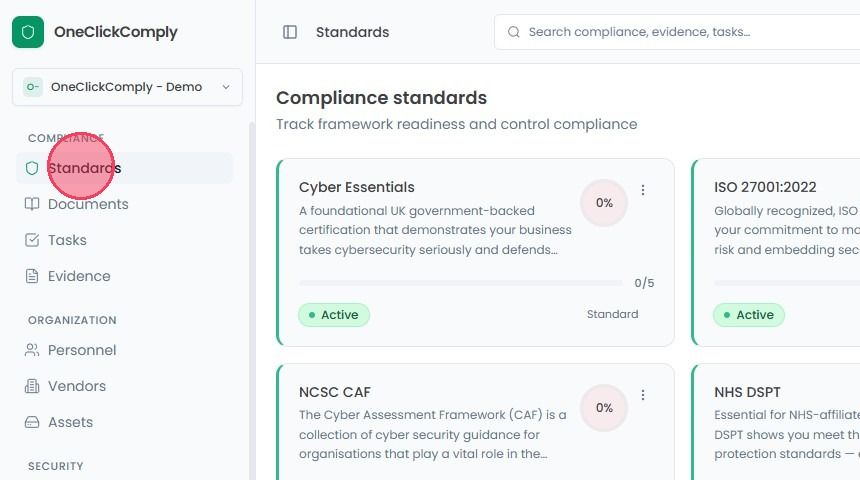Click the Personnel people icon
Image resolution: width=860 pixels, height=480 pixels.
pos(32,350)
